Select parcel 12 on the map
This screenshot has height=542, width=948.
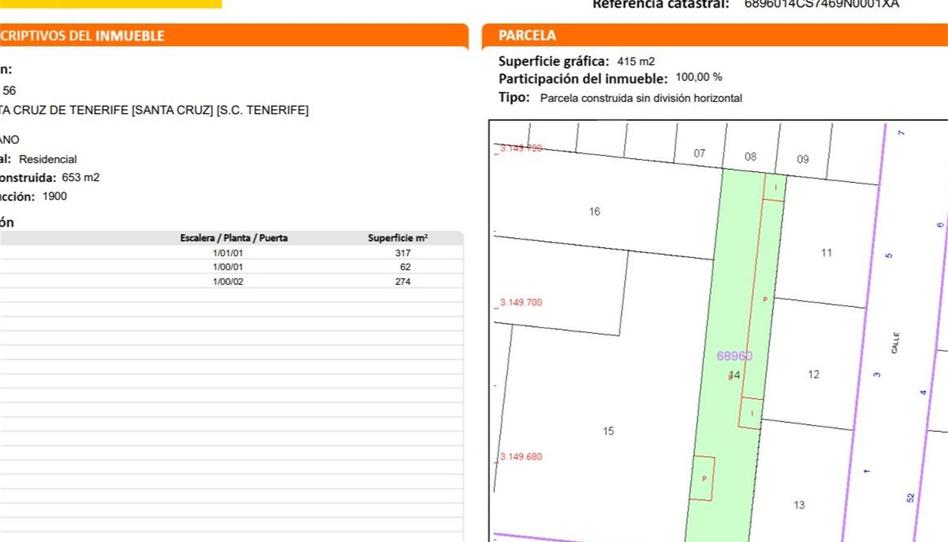(x=813, y=375)
